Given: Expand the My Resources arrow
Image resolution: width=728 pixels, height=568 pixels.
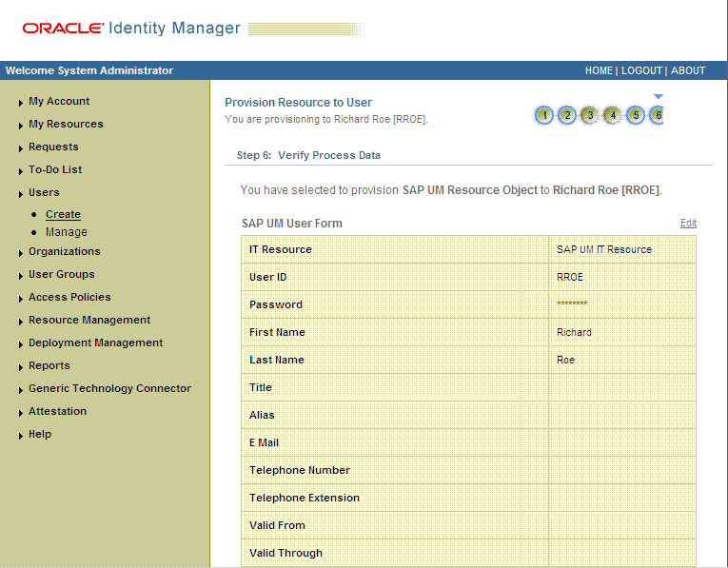Looking at the screenshot, I should [x=21, y=126].
